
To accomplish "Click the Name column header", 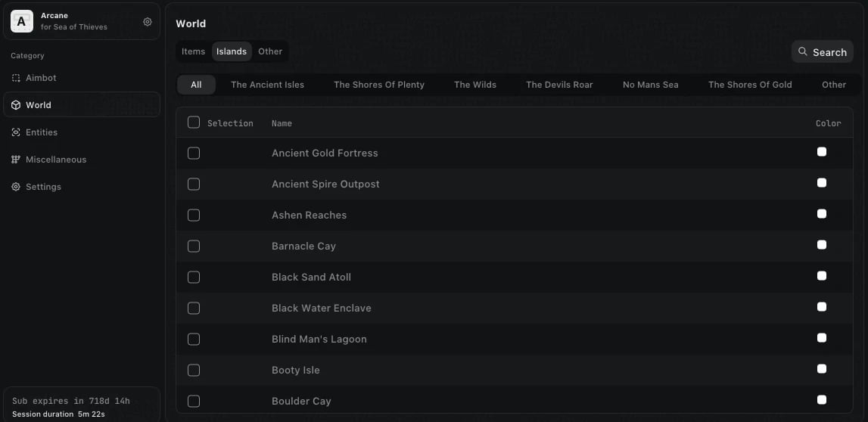I will click(282, 123).
